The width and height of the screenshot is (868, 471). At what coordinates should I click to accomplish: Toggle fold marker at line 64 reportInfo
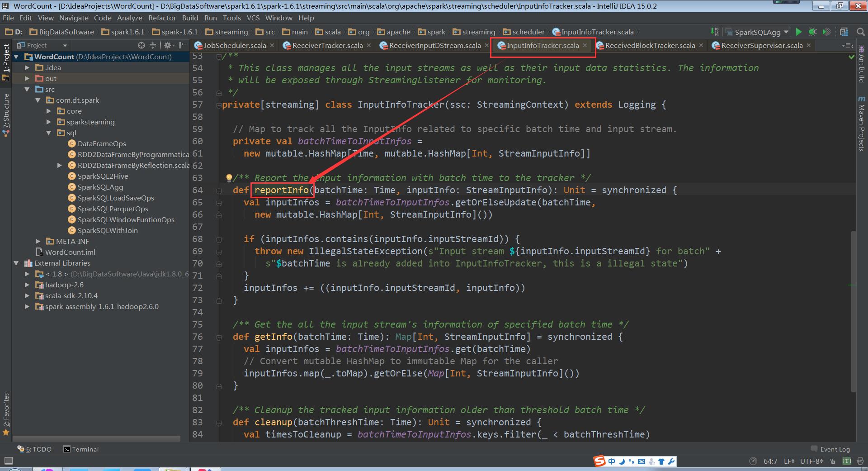[x=219, y=190]
